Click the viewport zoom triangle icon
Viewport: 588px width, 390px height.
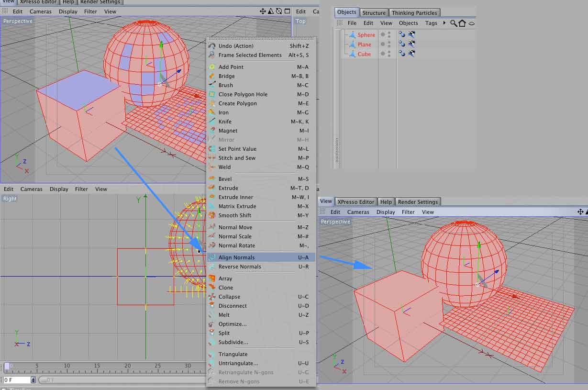click(x=271, y=11)
